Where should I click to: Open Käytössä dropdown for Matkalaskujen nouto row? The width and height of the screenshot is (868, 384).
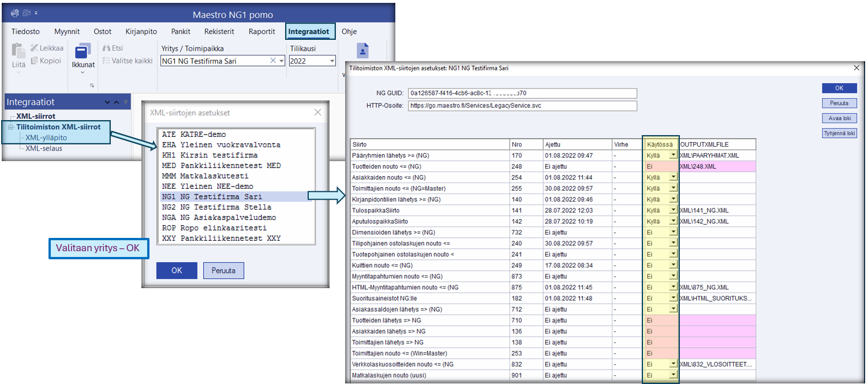[x=673, y=375]
